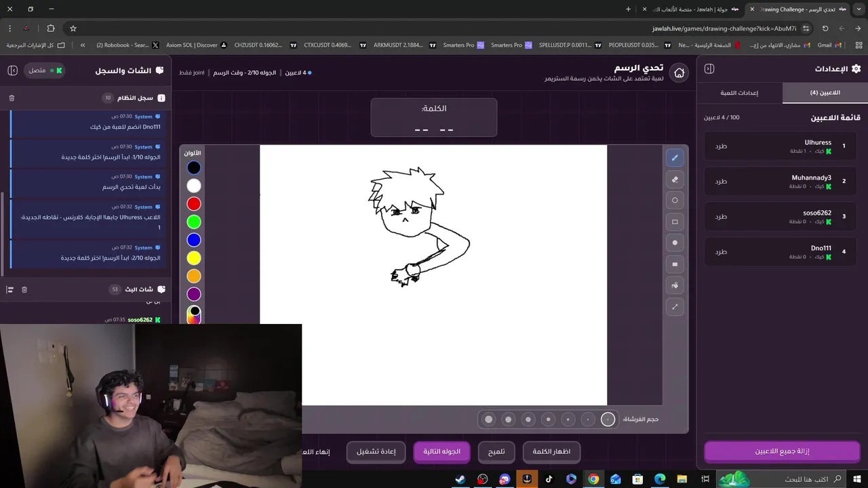868x488 pixels.
Task: Open the browser tab search dropdown arrow
Action: pos(858,9)
